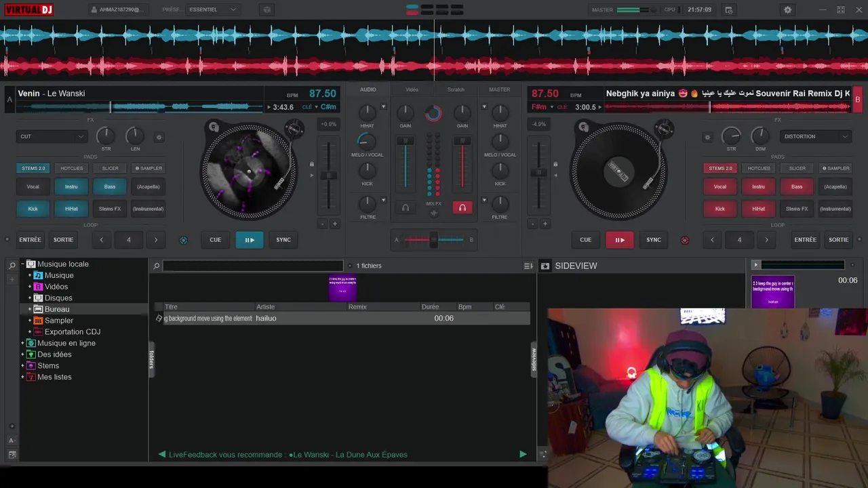Halve loop length on deck A
Screen dimensions: 868x488
(x=102, y=239)
